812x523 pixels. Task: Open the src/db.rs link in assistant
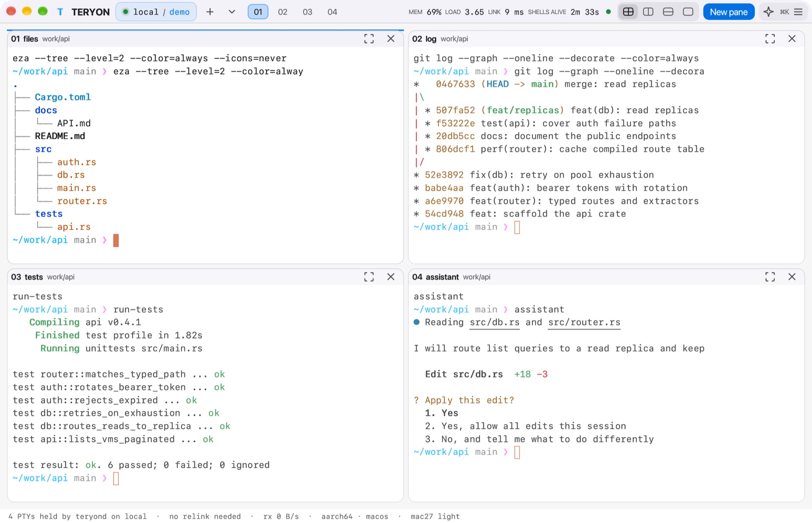click(494, 322)
